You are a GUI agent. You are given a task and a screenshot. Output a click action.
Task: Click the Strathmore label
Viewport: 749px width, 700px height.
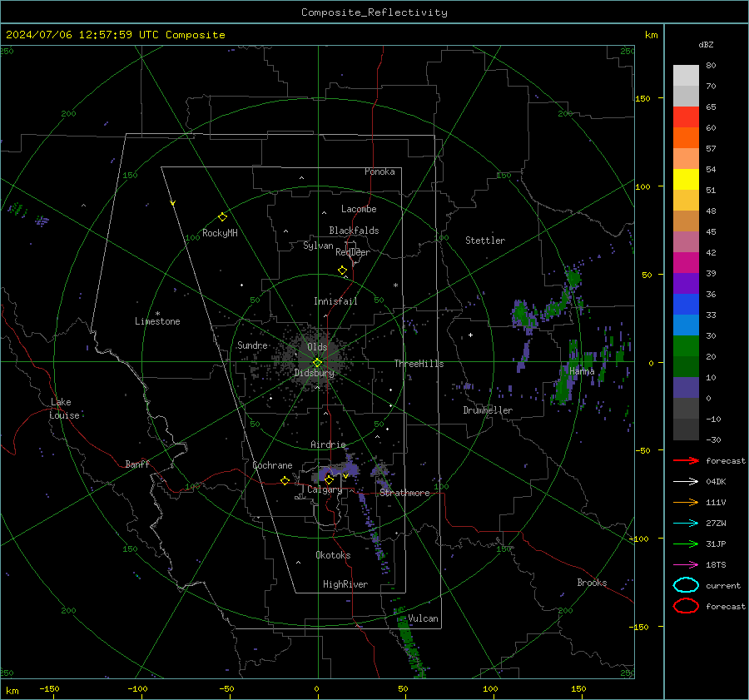[x=404, y=493]
